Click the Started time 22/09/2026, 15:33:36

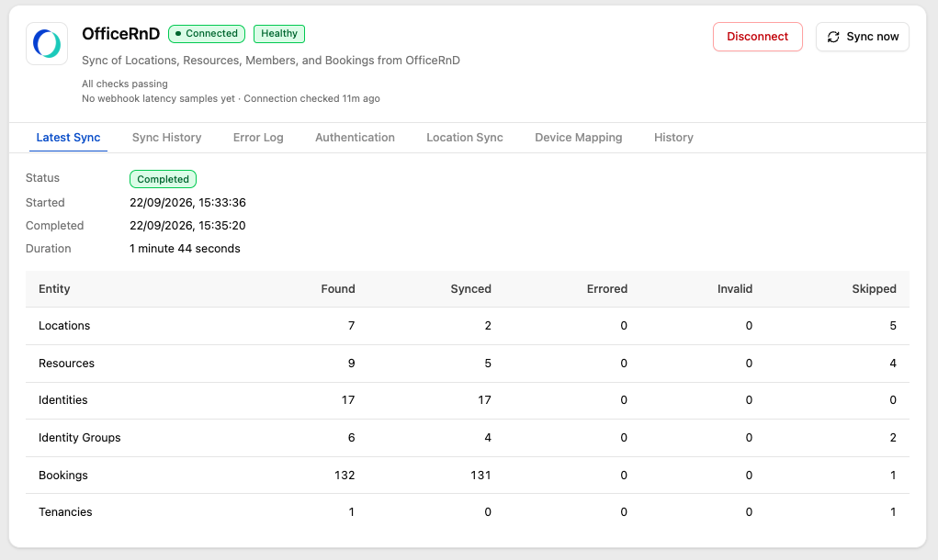(x=187, y=203)
